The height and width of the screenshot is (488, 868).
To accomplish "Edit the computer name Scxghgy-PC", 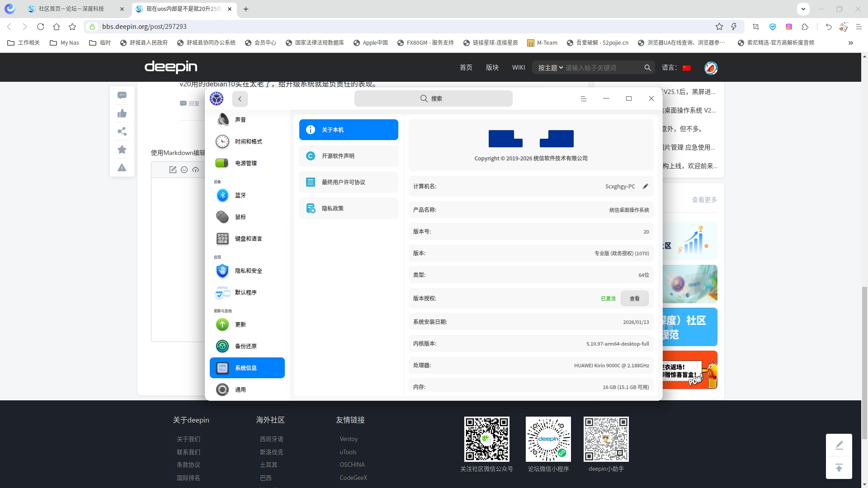I will pos(646,186).
